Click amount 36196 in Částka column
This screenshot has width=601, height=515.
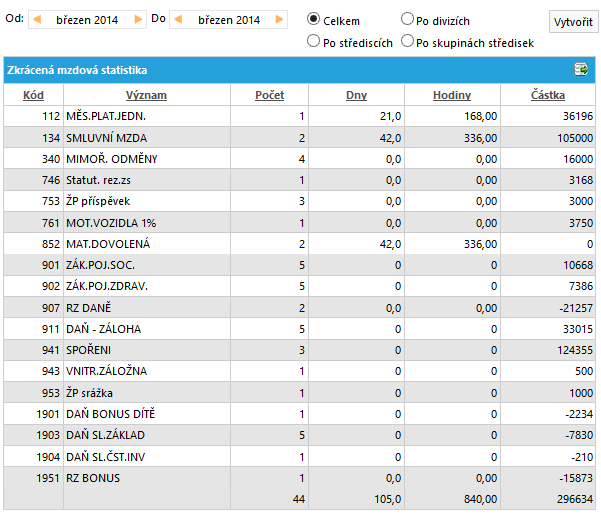[578, 116]
